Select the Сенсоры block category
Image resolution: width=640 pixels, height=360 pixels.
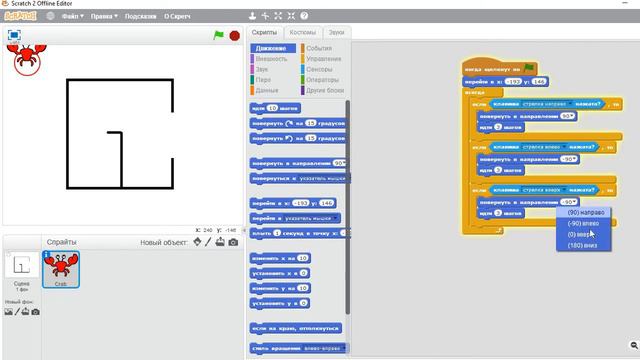319,69
